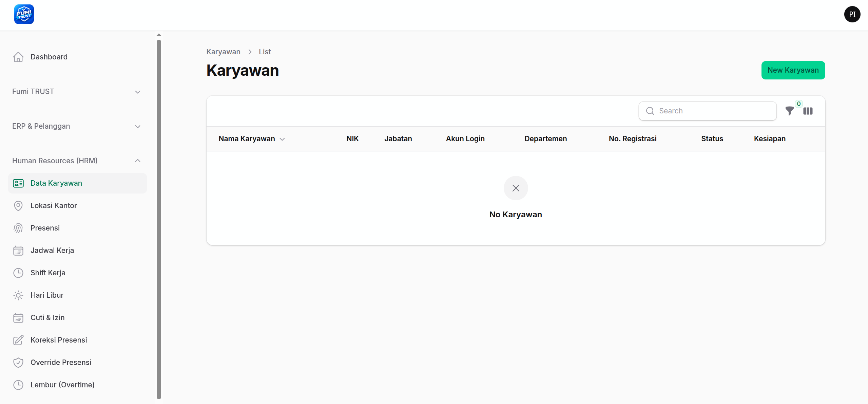This screenshot has width=868, height=404.
Task: Click the Status column header
Action: pos(712,139)
